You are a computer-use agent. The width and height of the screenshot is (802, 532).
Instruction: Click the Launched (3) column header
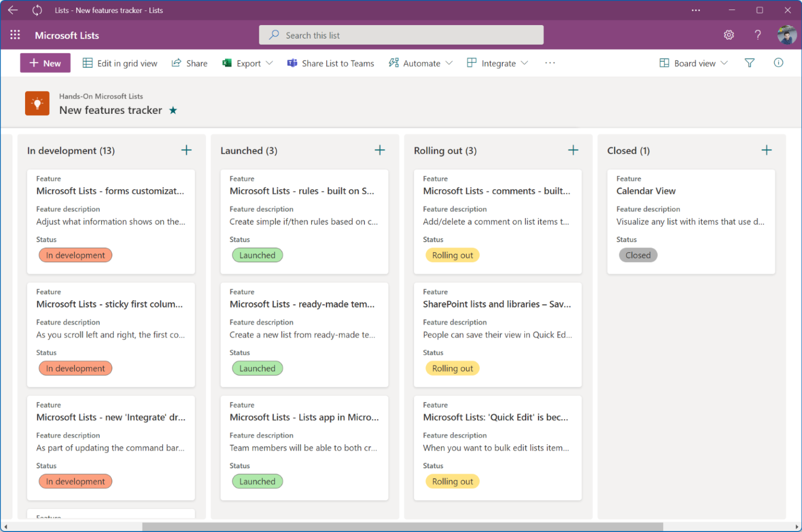pos(249,151)
